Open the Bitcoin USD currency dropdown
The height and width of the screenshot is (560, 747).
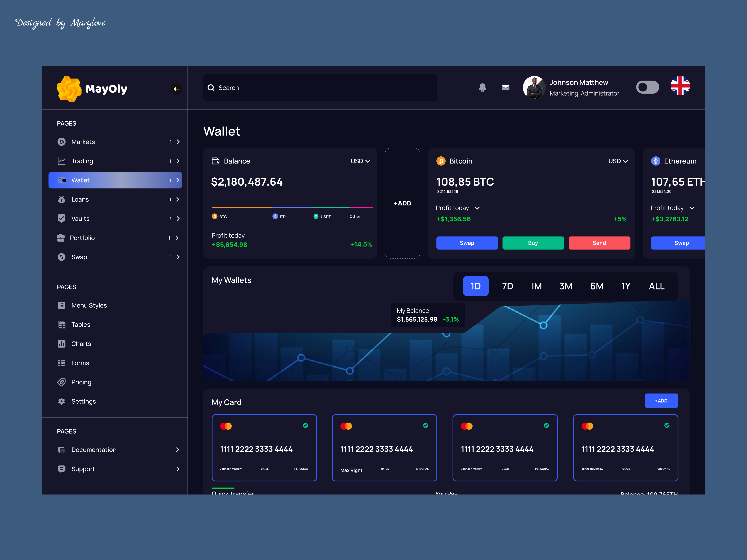(618, 161)
